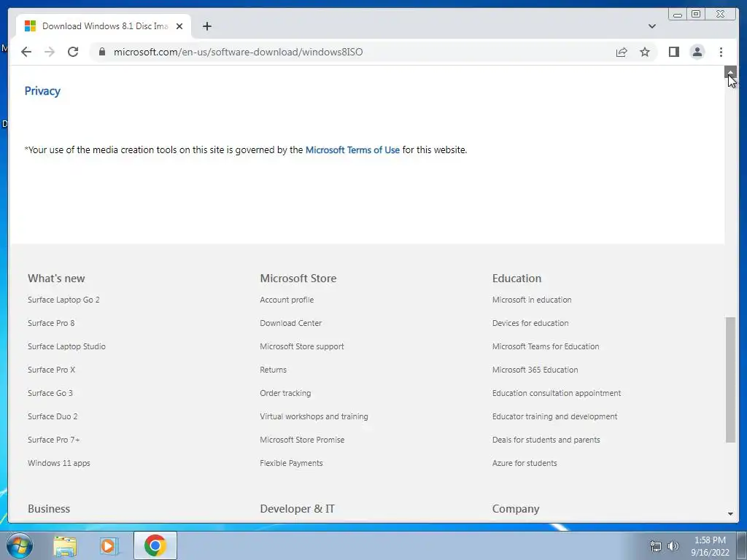Open the Flexible Payments link
747x560 pixels.
pyautogui.click(x=292, y=463)
